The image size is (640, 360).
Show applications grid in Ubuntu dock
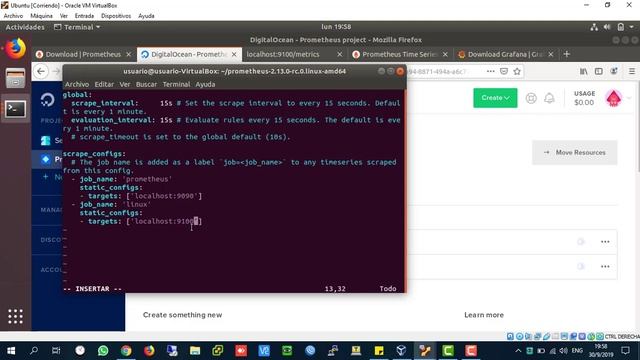(16, 316)
